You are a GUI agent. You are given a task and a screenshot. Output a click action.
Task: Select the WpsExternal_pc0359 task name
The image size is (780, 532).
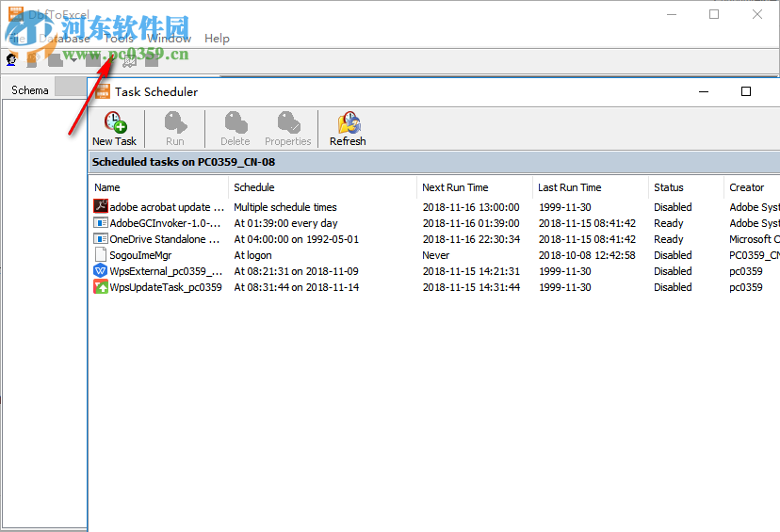(166, 271)
